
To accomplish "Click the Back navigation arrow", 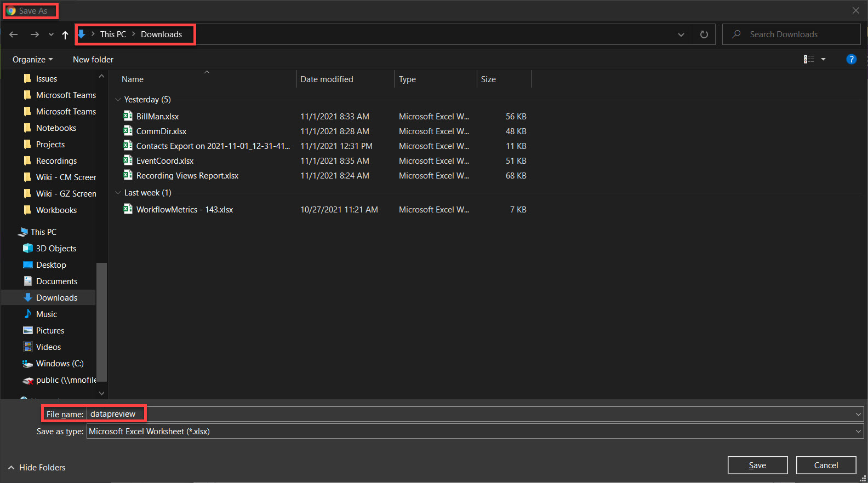I will 14,34.
